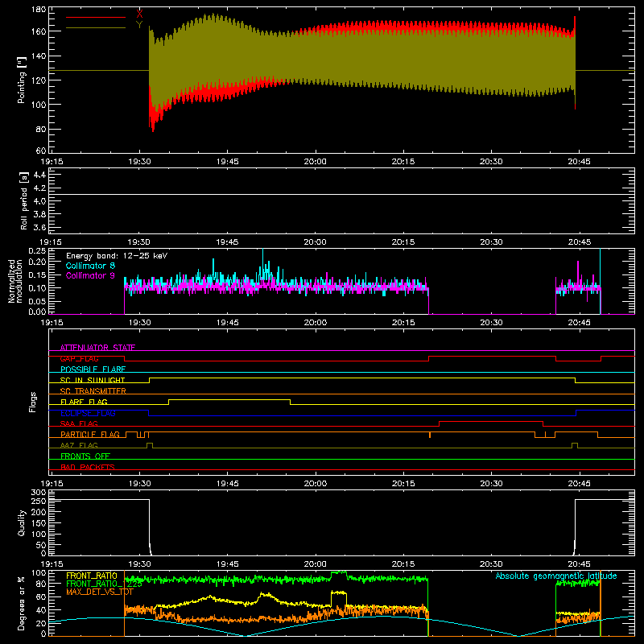Click the Flags axis title

[x=33, y=402]
